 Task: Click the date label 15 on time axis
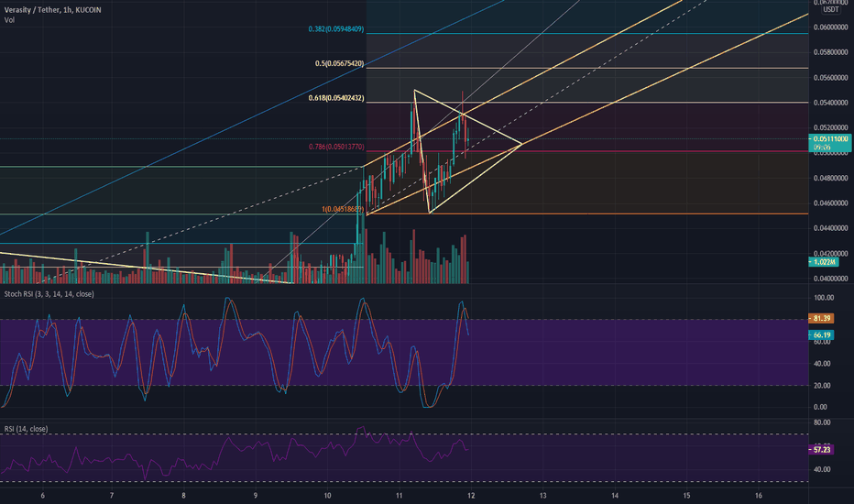click(x=687, y=496)
